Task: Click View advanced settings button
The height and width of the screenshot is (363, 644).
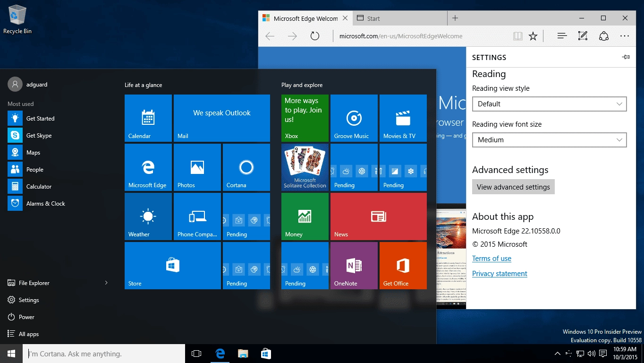Action: tap(513, 187)
